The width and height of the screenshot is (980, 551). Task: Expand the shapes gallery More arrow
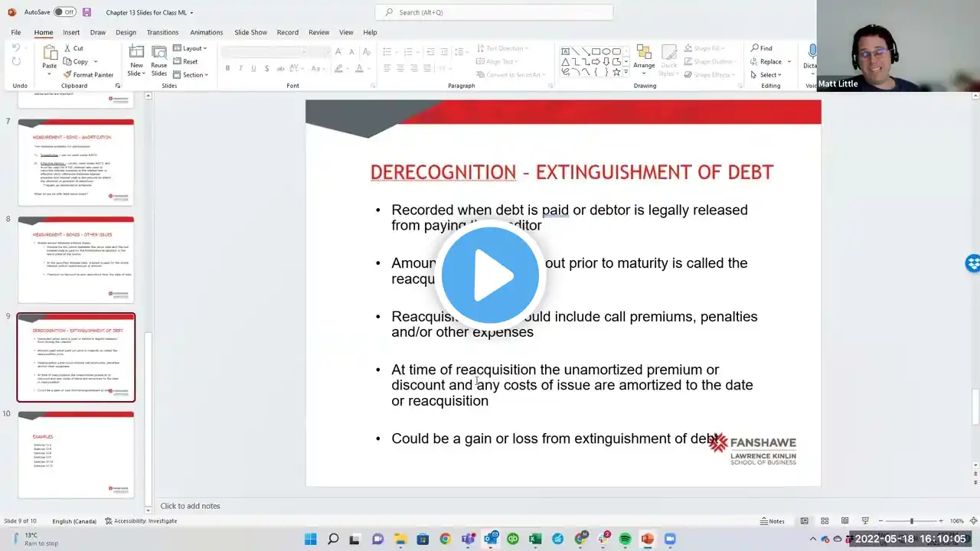pyautogui.click(x=627, y=73)
